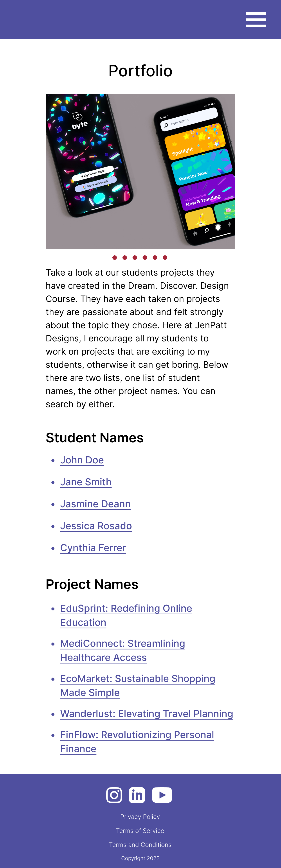
Task: View Jessica Rosado's profile link
Action: pos(96,526)
